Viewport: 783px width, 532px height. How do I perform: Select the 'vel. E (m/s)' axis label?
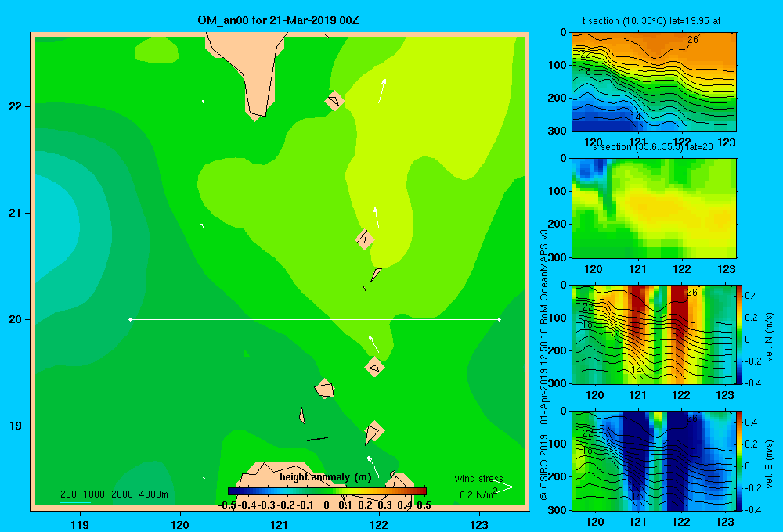(769, 464)
